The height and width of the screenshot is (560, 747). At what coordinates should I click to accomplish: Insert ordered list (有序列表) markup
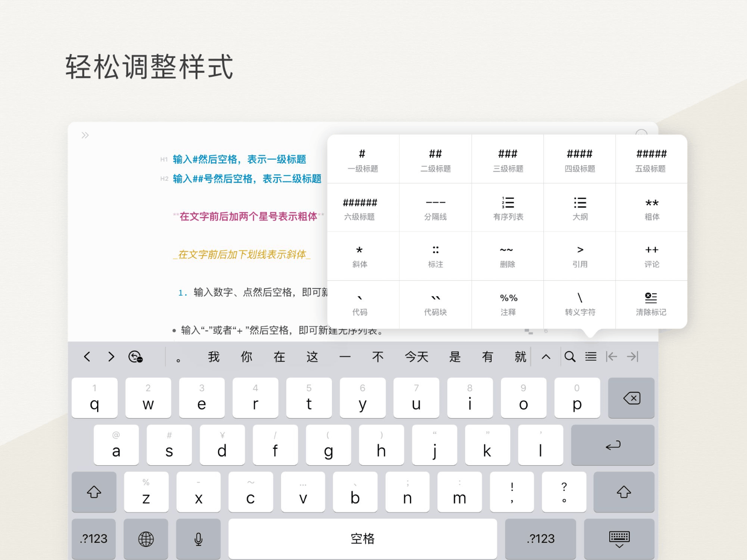(x=507, y=208)
